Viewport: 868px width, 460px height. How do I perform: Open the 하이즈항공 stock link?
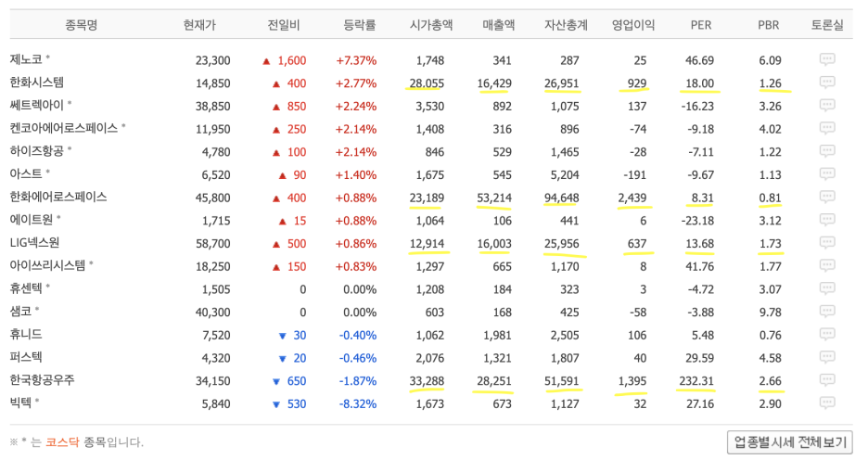pos(36,151)
